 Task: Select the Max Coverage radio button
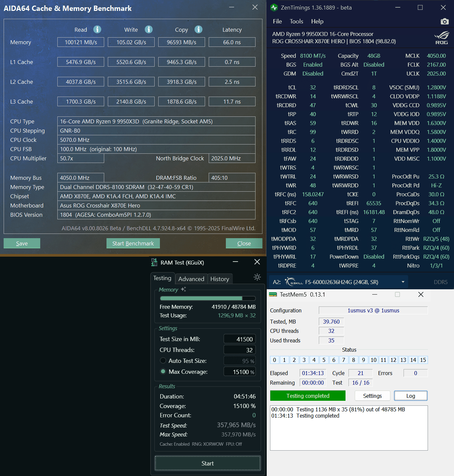point(163,371)
